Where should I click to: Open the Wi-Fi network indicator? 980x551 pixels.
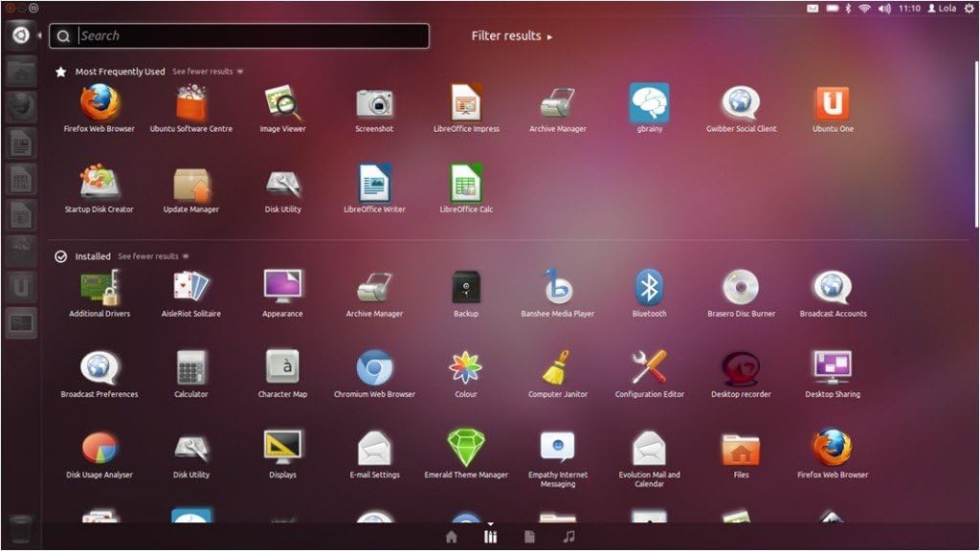864,8
